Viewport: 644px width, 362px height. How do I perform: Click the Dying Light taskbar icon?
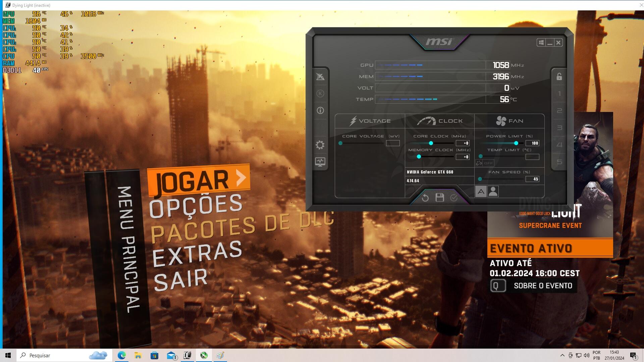187,355
